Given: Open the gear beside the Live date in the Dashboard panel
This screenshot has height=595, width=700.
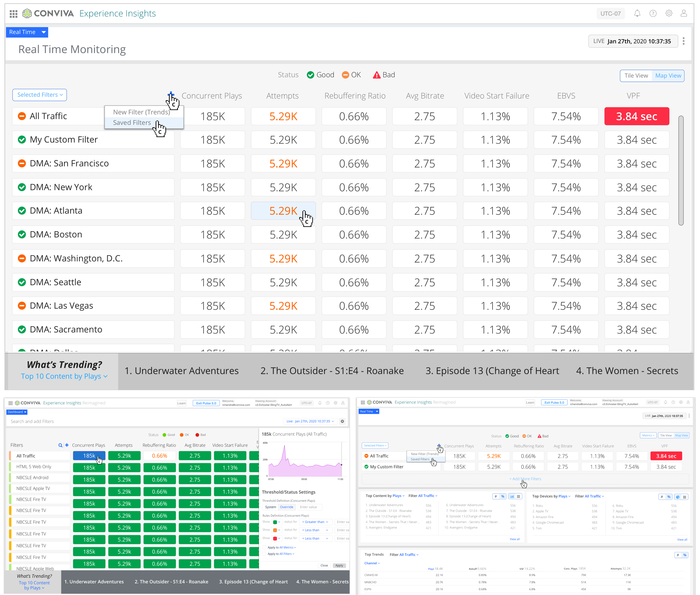Looking at the screenshot, I should click(x=342, y=421).
